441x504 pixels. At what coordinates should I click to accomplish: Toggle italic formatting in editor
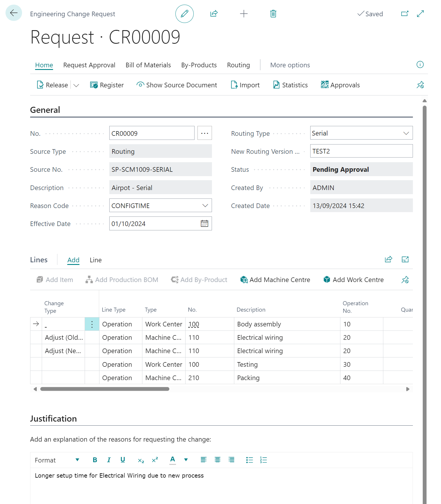pyautogui.click(x=109, y=460)
